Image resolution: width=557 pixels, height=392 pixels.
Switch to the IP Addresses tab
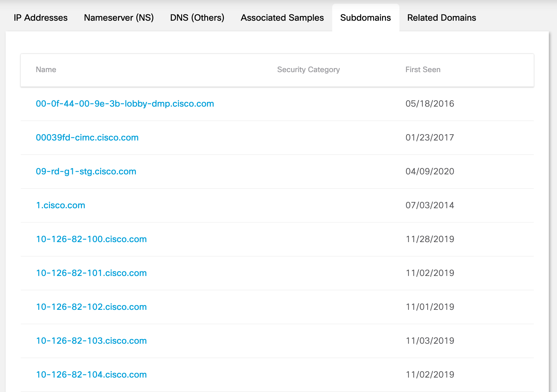(x=41, y=18)
